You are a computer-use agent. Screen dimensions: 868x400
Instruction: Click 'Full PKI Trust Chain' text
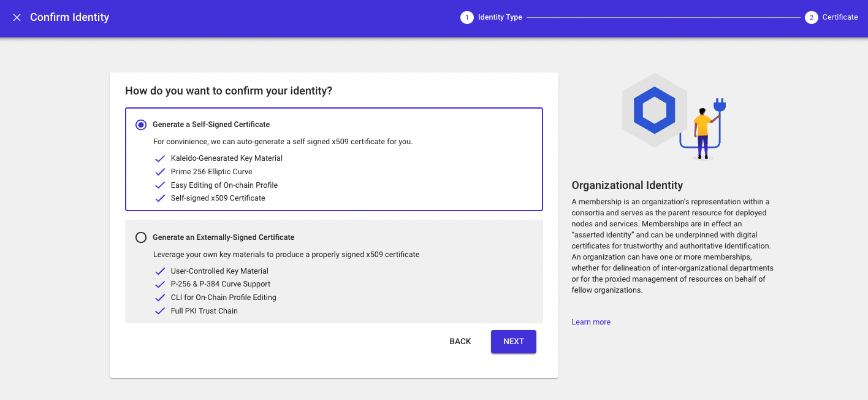pos(204,311)
